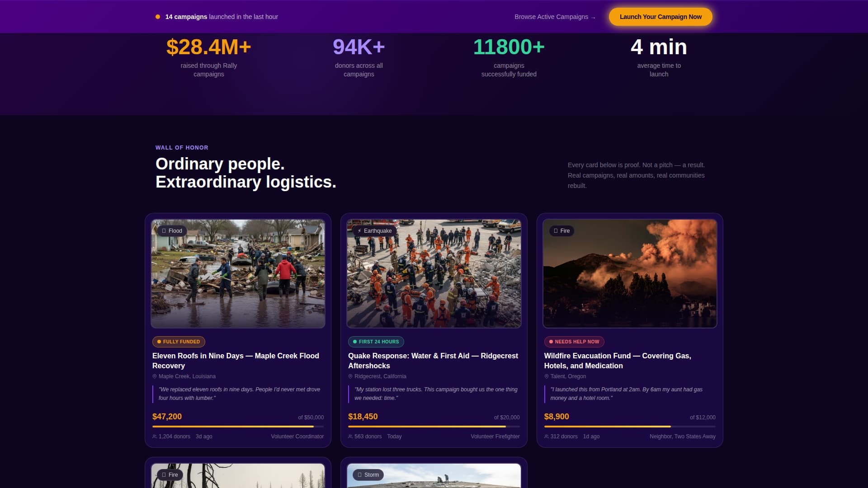The image size is (868, 488).
Task: Click the orange live indicator dot beside 14 campaigns
Action: click(158, 17)
